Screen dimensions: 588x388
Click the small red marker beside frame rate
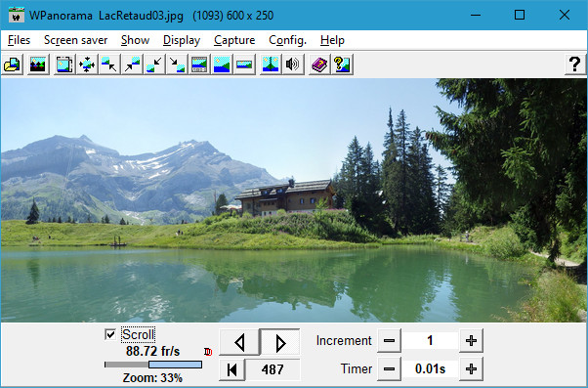point(208,352)
